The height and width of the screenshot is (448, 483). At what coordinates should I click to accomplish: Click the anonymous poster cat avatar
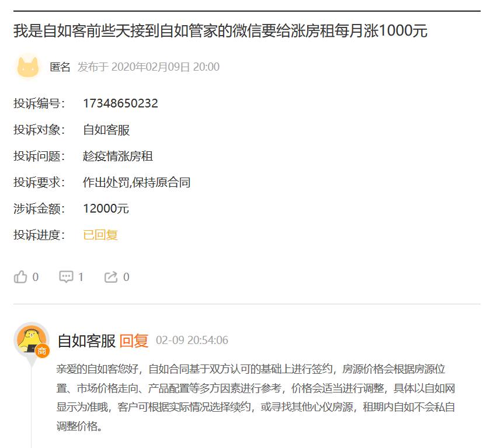click(x=28, y=67)
